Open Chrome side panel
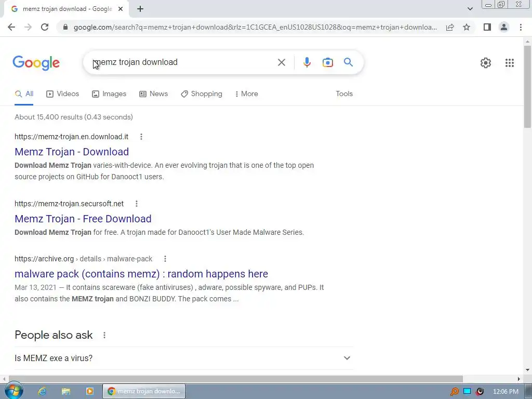Viewport: 532px width, 399px height. [487, 27]
